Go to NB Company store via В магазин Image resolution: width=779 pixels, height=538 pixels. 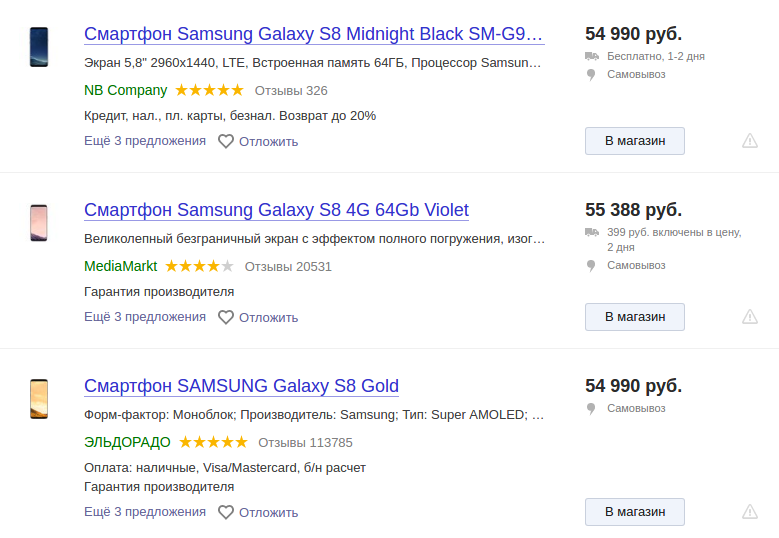(635, 141)
